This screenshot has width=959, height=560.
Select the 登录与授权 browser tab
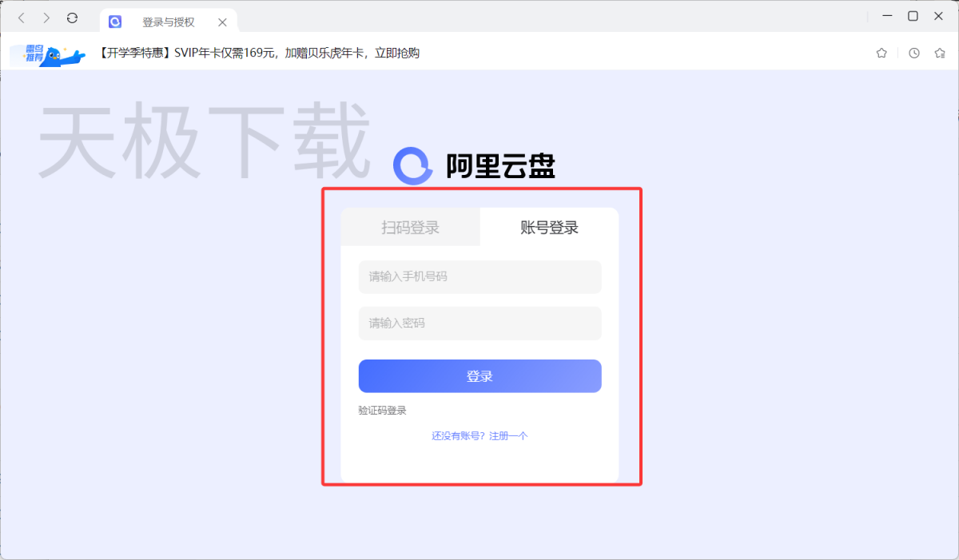pos(169,22)
